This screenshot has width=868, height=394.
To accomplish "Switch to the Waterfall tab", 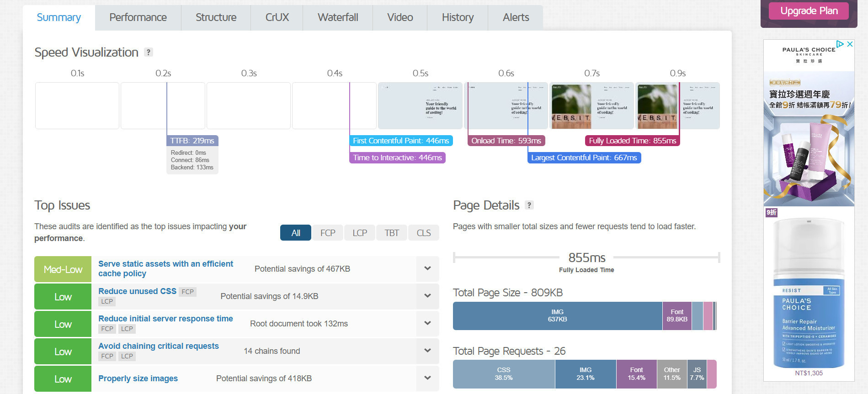I will [338, 17].
